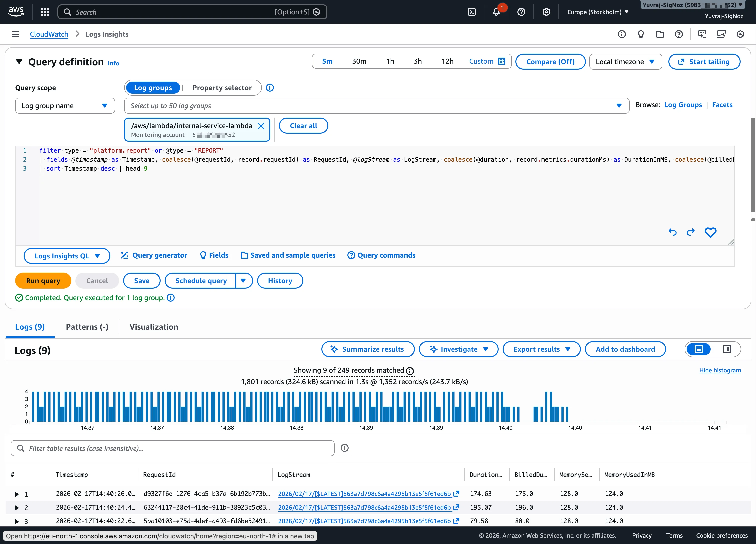Open the Patterns tab
The image size is (756, 544).
[87, 327]
